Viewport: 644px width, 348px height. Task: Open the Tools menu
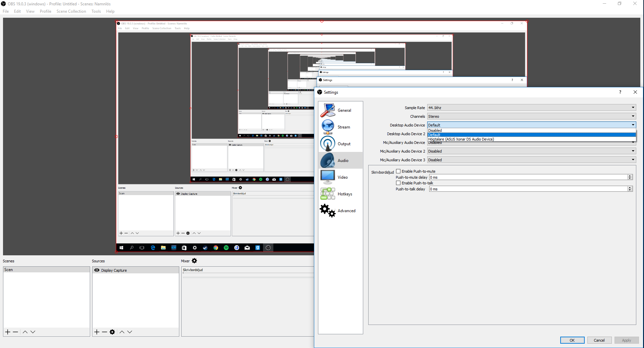point(96,11)
